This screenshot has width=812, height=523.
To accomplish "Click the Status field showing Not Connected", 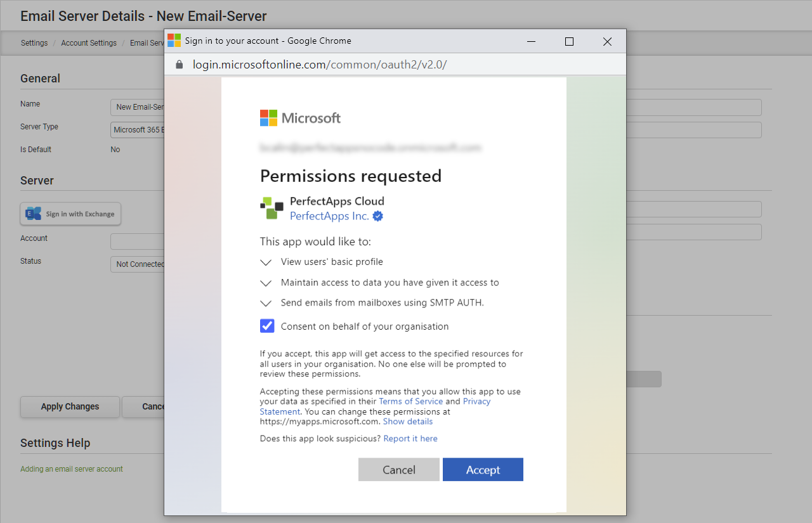I will (138, 264).
